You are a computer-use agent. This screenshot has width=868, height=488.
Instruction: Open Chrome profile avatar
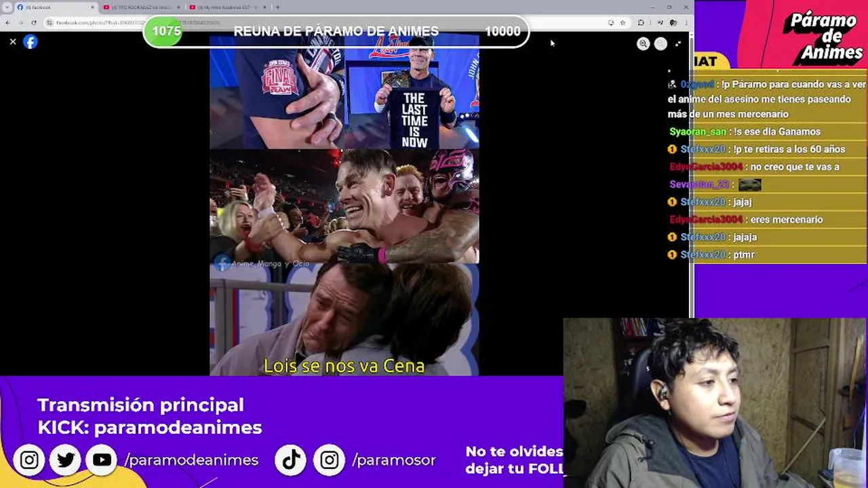[673, 22]
